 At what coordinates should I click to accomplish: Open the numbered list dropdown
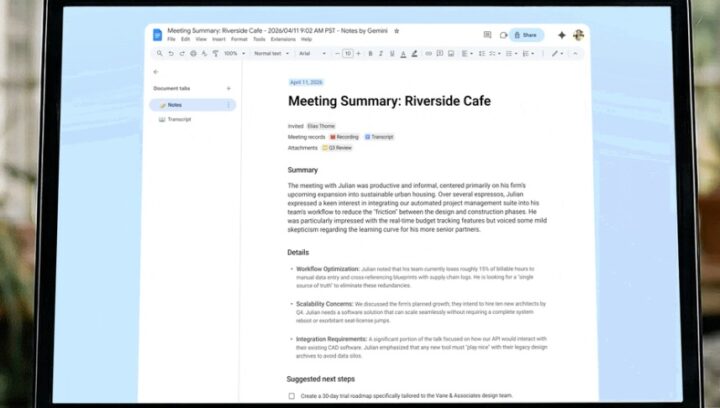[x=528, y=54]
